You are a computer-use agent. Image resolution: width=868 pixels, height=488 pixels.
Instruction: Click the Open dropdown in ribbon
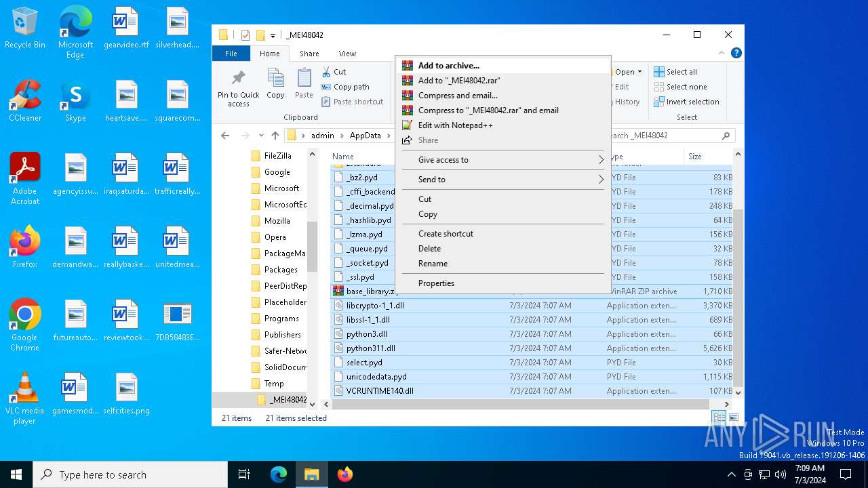(628, 72)
